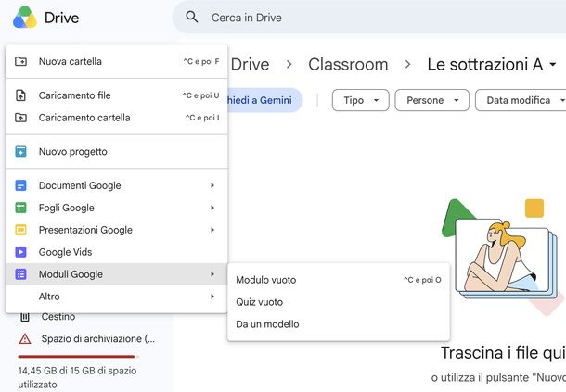Click the Chiedi a Gemini button

tap(265, 100)
